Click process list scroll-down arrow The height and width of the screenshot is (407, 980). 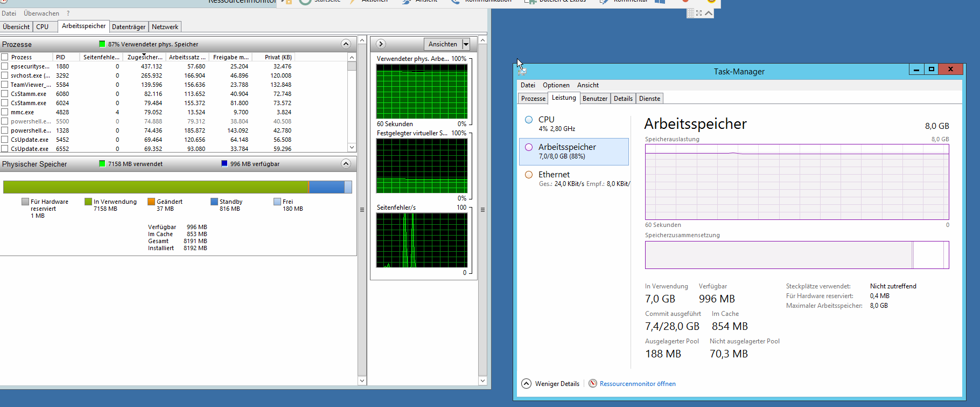click(x=352, y=147)
